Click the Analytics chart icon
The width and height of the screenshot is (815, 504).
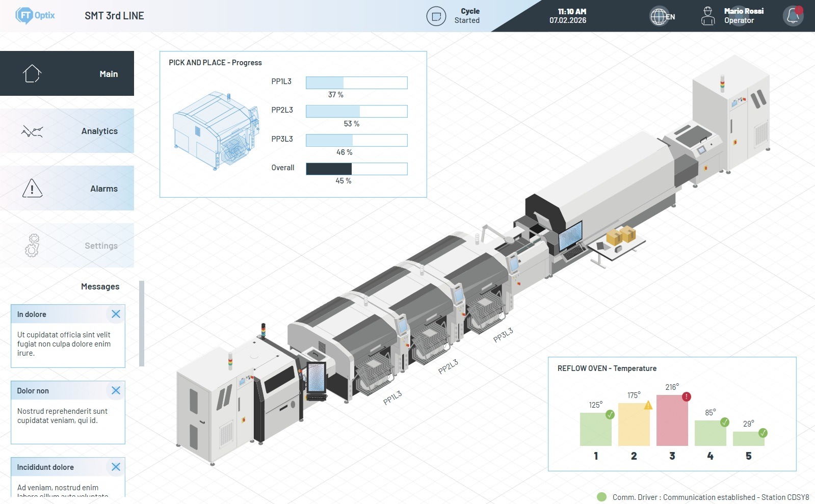32,131
